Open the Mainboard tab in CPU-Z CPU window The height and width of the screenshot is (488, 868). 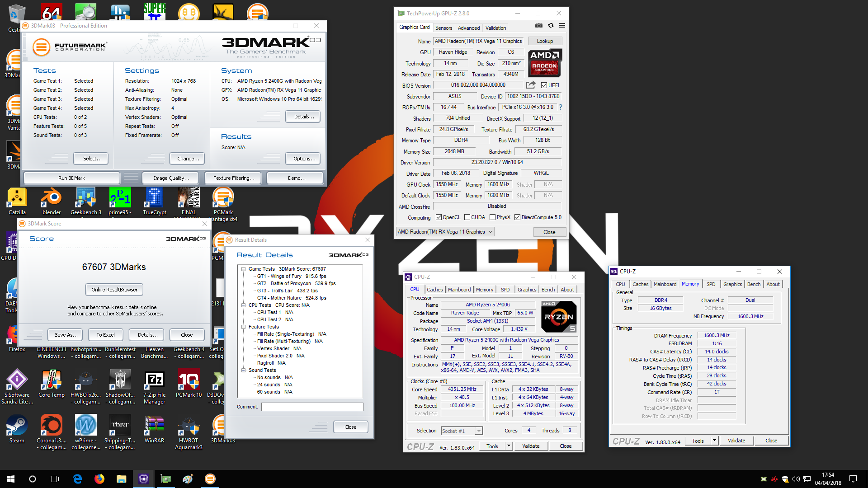459,290
